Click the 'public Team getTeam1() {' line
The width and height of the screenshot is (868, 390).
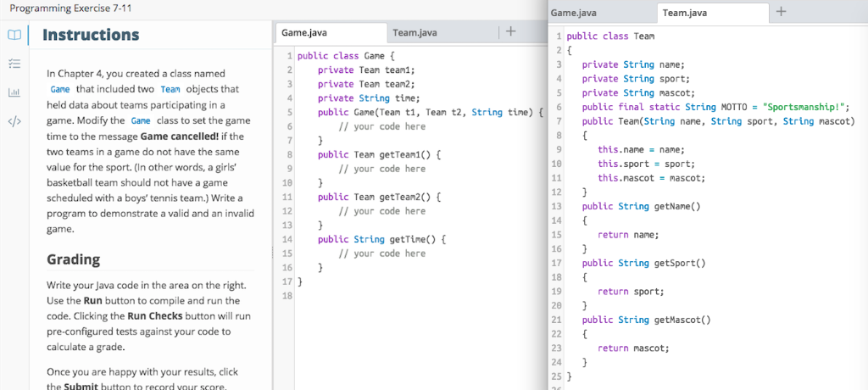[379, 154]
